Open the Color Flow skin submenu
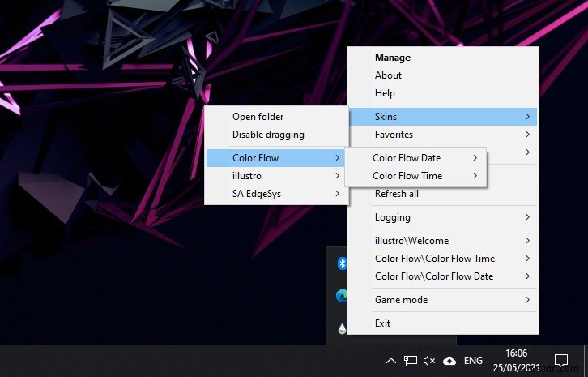The height and width of the screenshot is (377, 588). point(276,158)
